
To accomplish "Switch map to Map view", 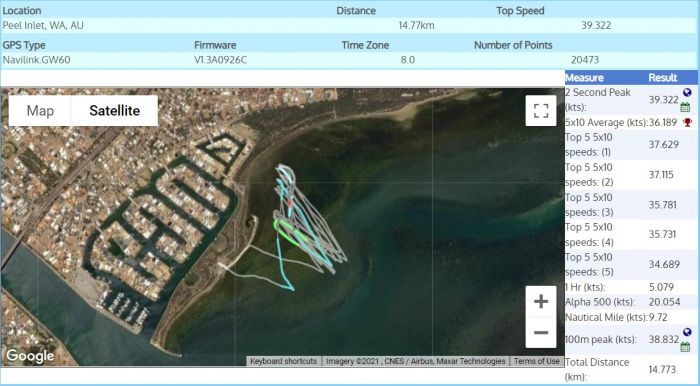I will pyautogui.click(x=40, y=111).
